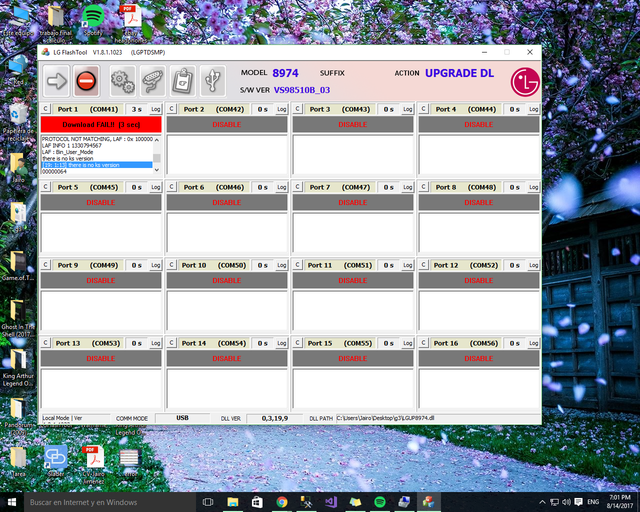Click the Port 6 DISABLE status bar
Viewport: 640px width, 512px height.
[227, 203]
